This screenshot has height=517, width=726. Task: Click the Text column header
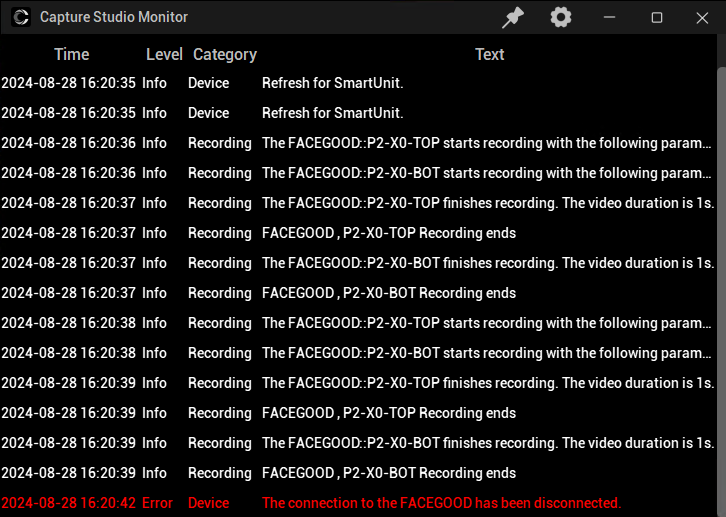click(x=489, y=54)
